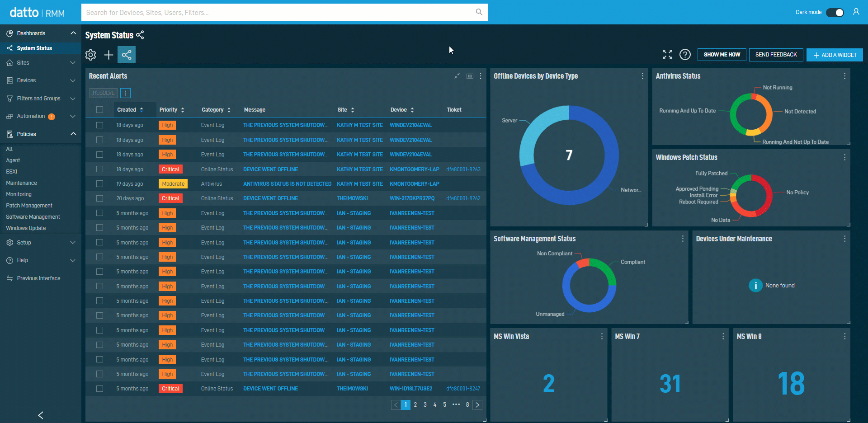The height and width of the screenshot is (423, 868).
Task: Tick the select-all alerts header checkbox
Action: click(x=100, y=110)
